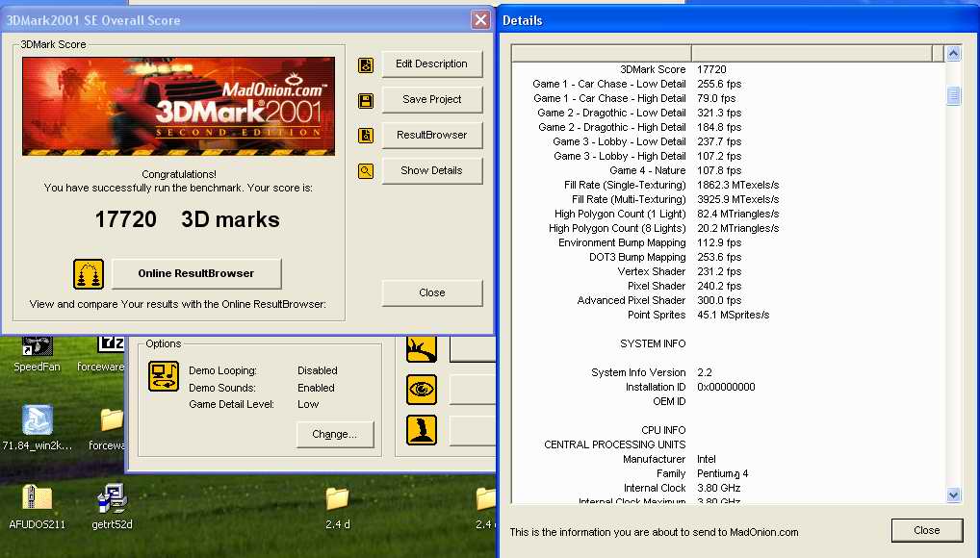Select 'Game 2 - Dragothic - Low Detail' row
The image size is (980, 558).
(728, 113)
